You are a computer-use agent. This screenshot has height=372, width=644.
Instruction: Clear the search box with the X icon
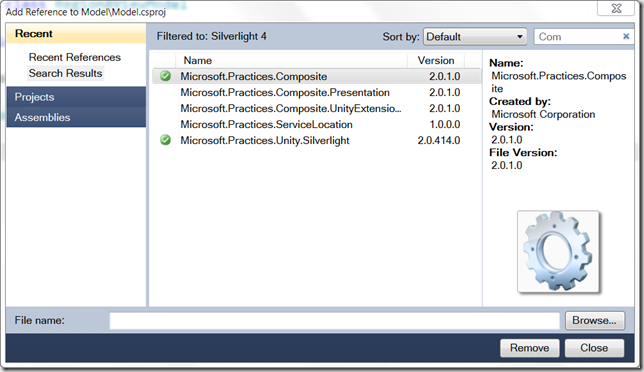(626, 37)
